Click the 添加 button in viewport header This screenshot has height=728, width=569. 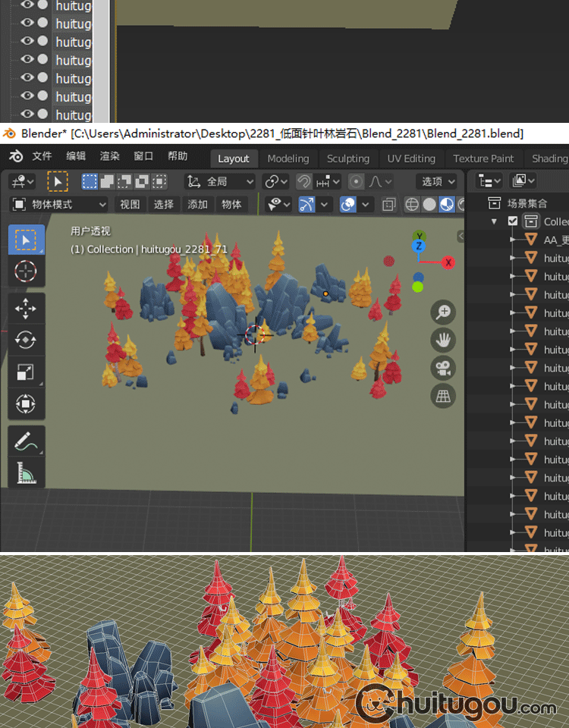click(x=197, y=205)
